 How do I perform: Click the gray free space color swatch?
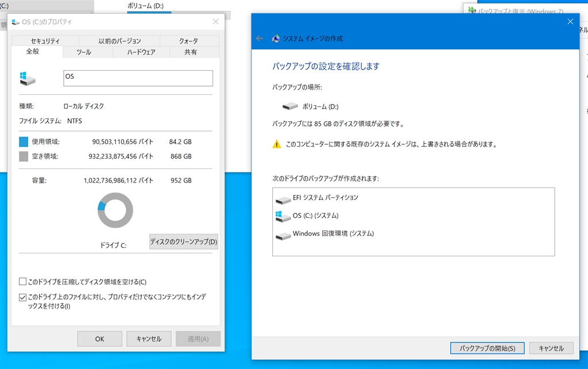pyautogui.click(x=24, y=156)
